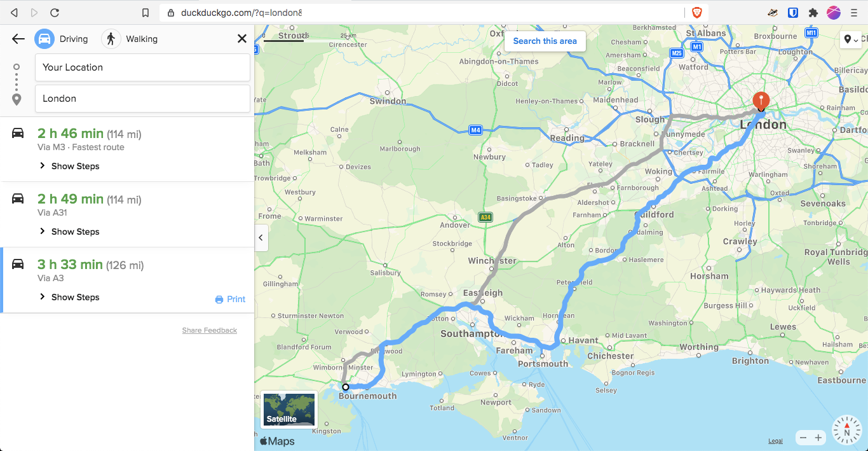This screenshot has width=868, height=451.
Task: Select Driving directions mode
Action: 61,39
